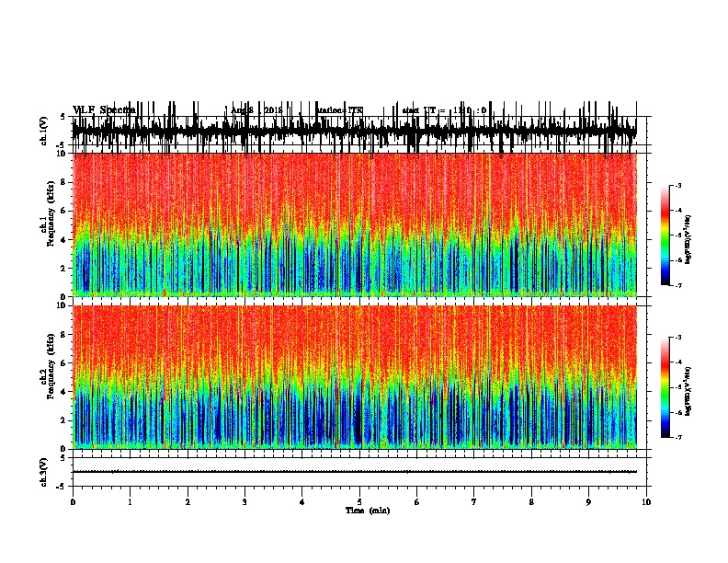Click the 'Time (min)' x-axis label

[368, 511]
